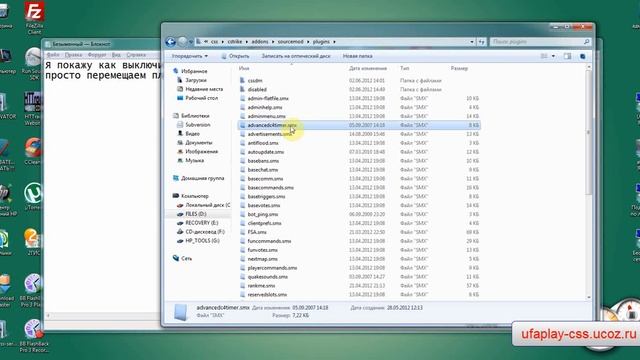The image size is (640, 360).
Task: Open Музыка library in navigation pane
Action: 194,160
